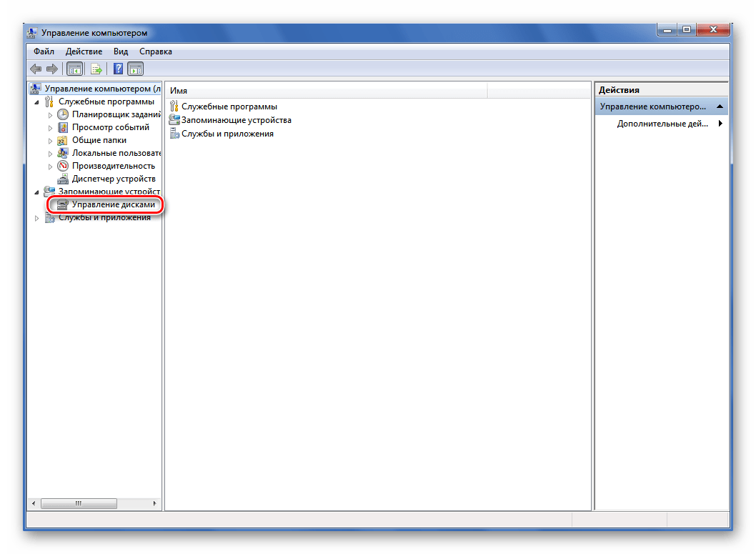Click the Общие папки icon in the tree
The image size is (756, 554).
click(x=63, y=140)
